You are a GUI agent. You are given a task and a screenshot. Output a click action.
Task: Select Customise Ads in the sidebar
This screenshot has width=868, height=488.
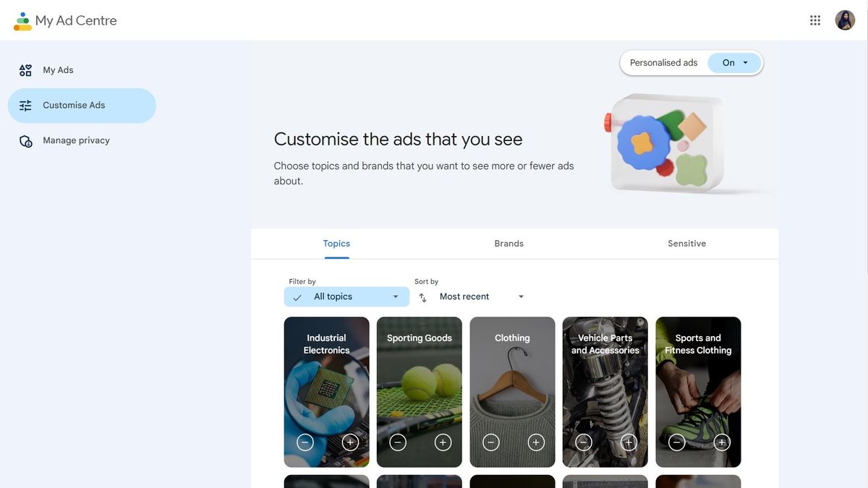(x=82, y=106)
